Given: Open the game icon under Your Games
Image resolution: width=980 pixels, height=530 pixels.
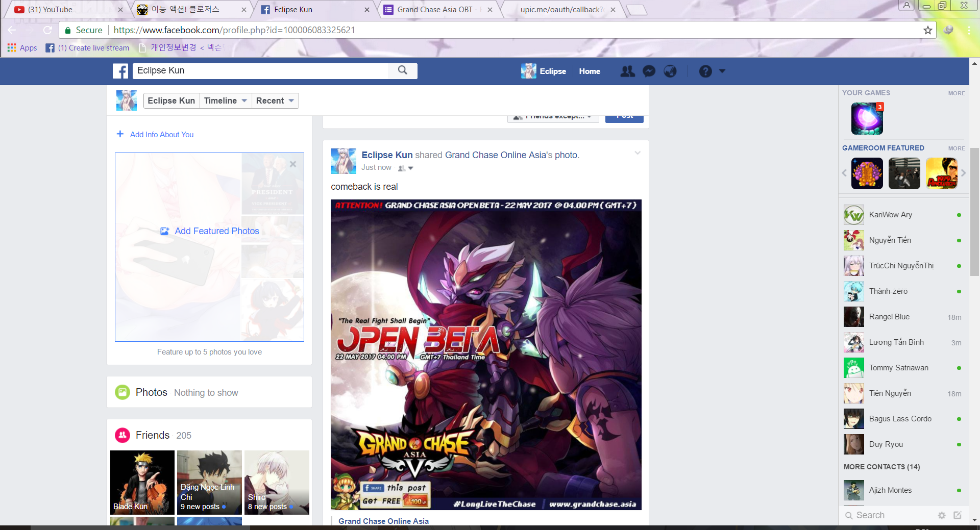Looking at the screenshot, I should click(867, 118).
